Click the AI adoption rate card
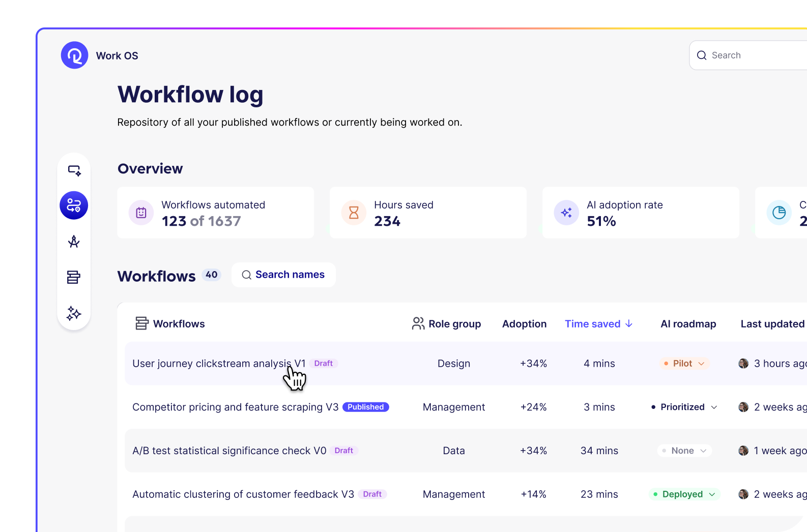807x532 pixels. tap(641, 213)
